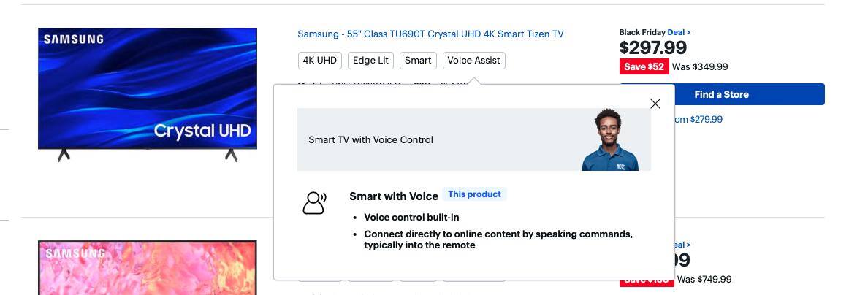Click the pink Samsung TV thumbnail below

pyautogui.click(x=148, y=269)
